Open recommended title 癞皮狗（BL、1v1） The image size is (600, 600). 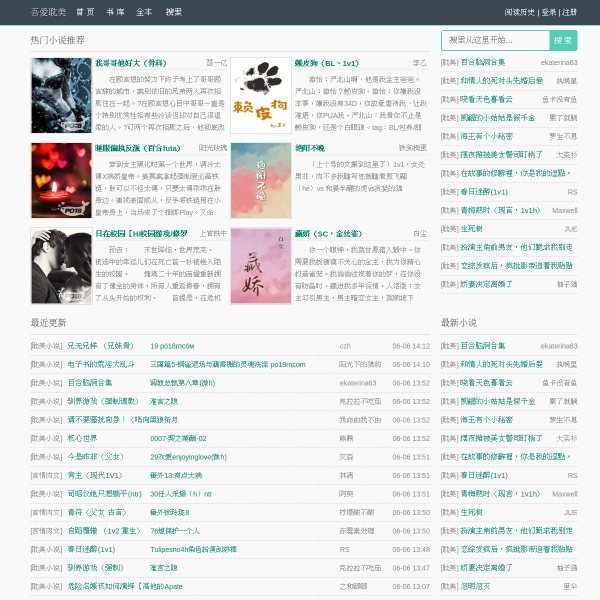(x=327, y=63)
